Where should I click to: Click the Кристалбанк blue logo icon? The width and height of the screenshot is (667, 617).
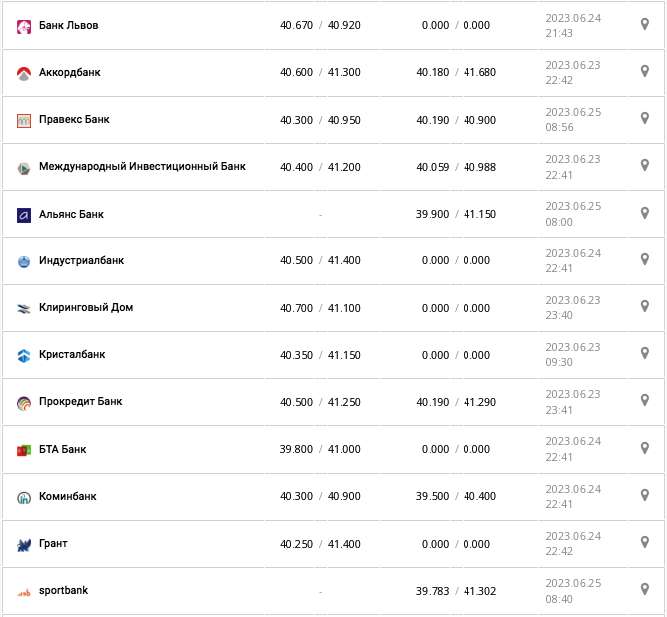click(x=25, y=356)
